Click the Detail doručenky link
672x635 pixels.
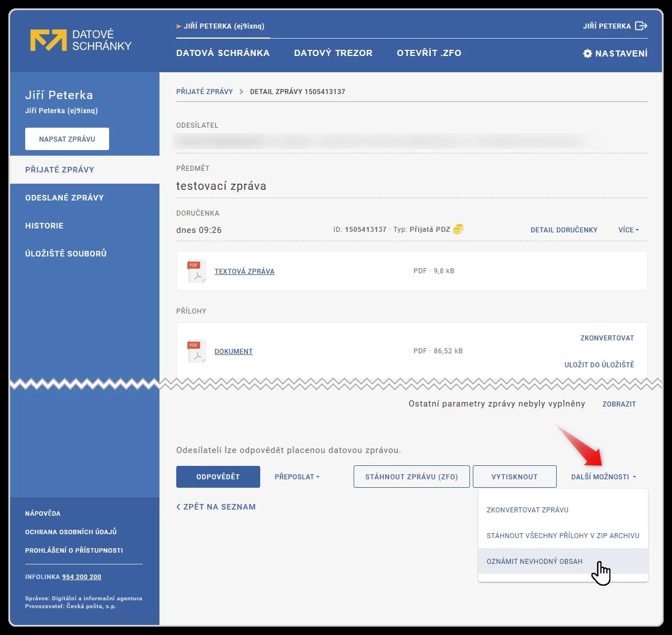click(564, 230)
